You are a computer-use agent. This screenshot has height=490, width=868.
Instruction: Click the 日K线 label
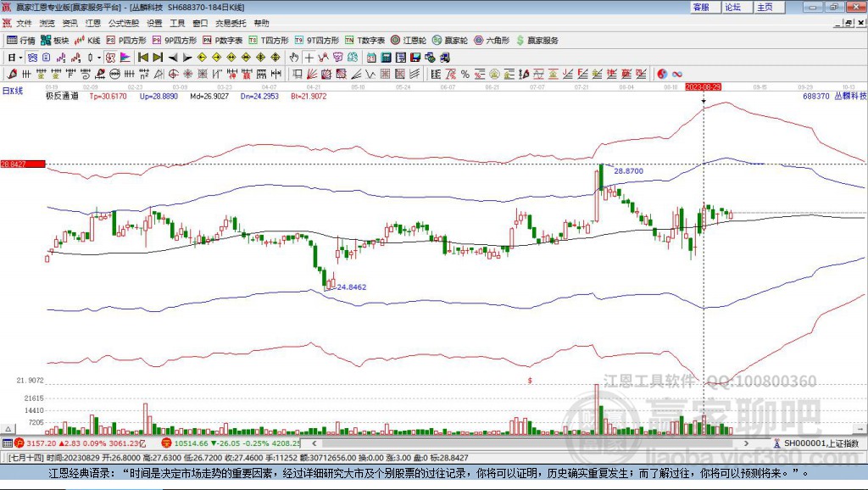tap(13, 91)
